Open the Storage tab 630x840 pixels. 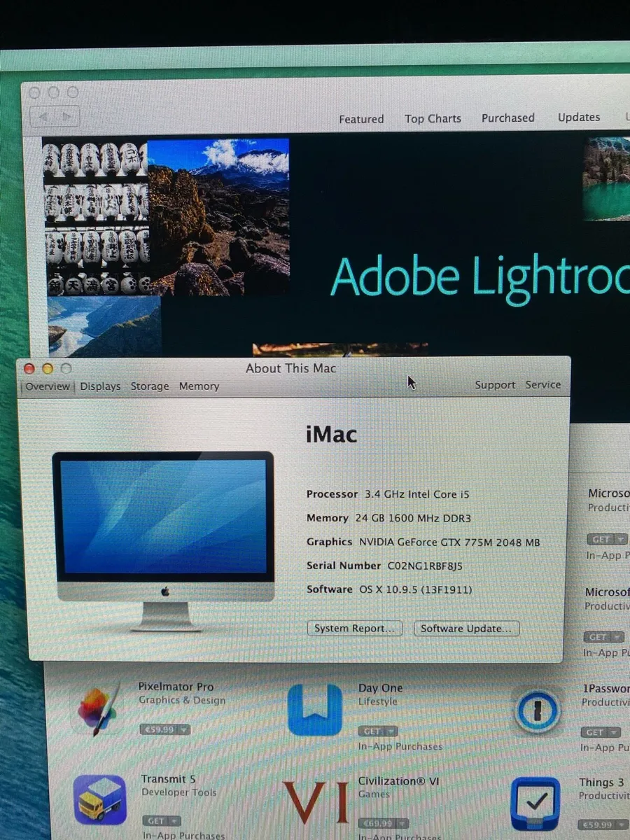tap(150, 386)
